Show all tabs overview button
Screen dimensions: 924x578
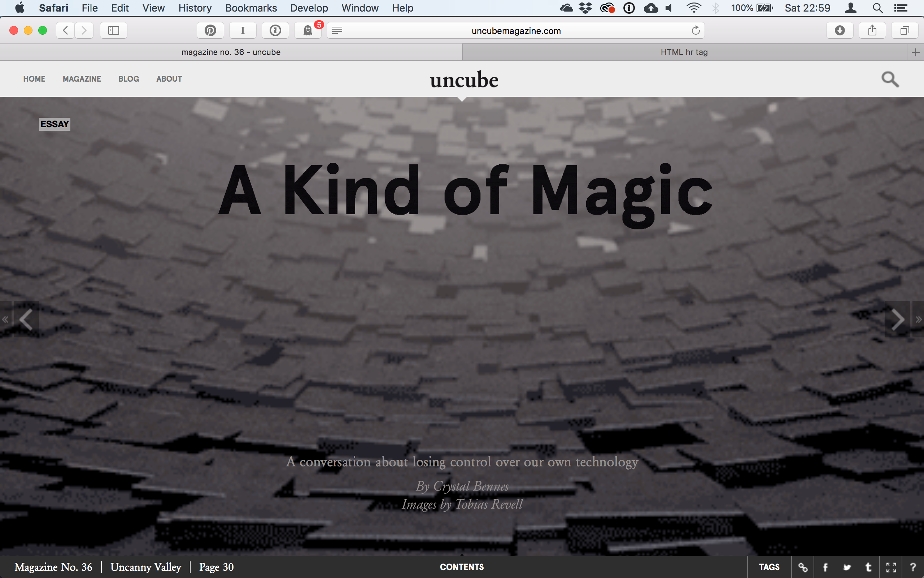[x=905, y=30]
